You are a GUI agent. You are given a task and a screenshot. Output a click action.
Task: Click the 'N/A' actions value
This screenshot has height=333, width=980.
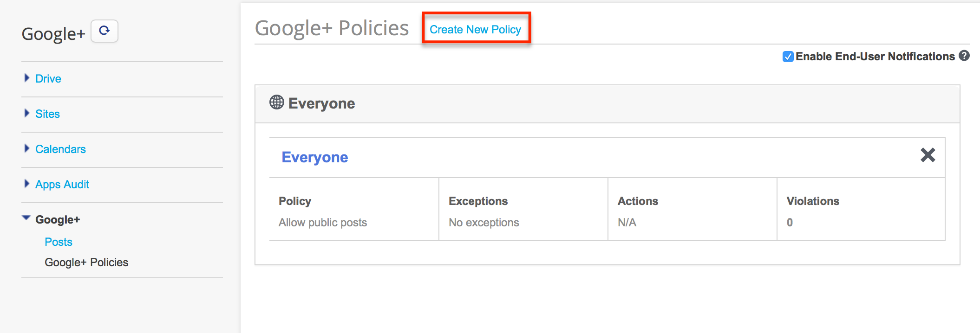[x=627, y=223]
